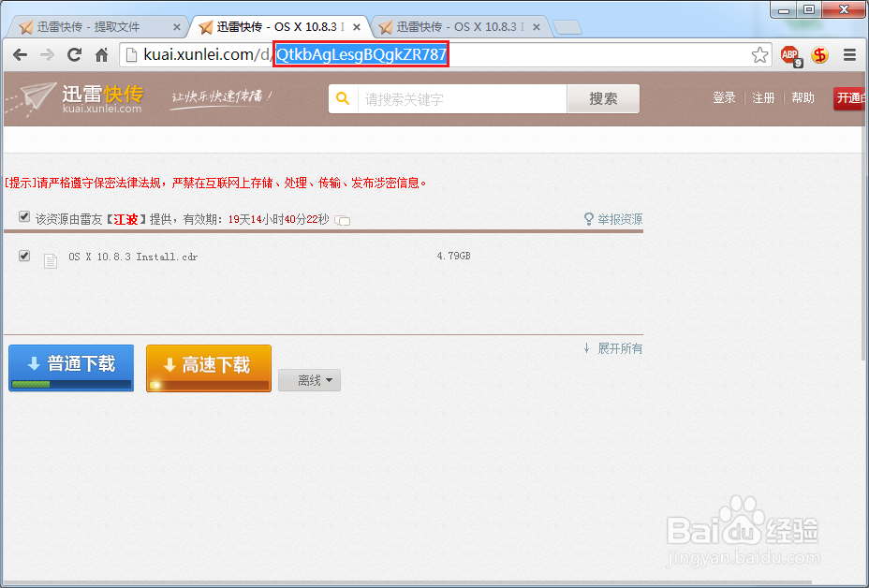Image resolution: width=869 pixels, height=588 pixels.
Task: Open the comment bubble icon beside the validity timer
Action: pyautogui.click(x=343, y=220)
